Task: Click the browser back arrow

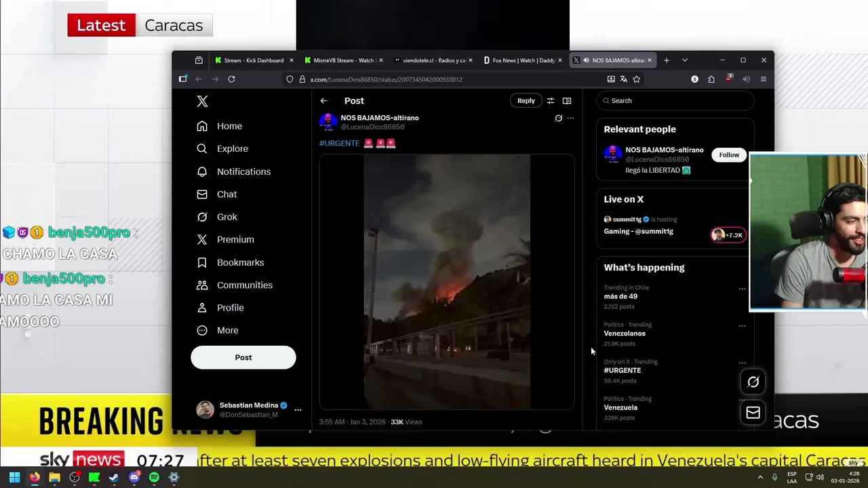Action: coord(199,79)
